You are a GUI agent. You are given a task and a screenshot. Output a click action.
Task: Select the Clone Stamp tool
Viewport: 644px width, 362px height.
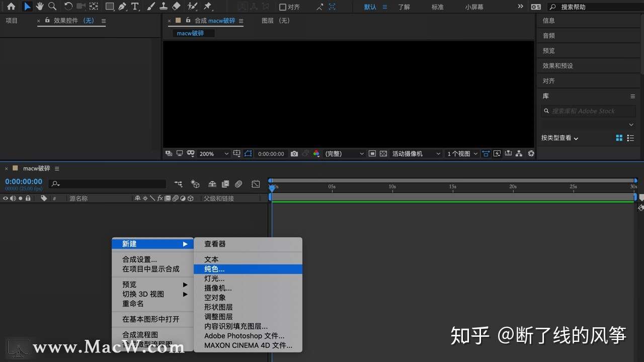tap(164, 7)
